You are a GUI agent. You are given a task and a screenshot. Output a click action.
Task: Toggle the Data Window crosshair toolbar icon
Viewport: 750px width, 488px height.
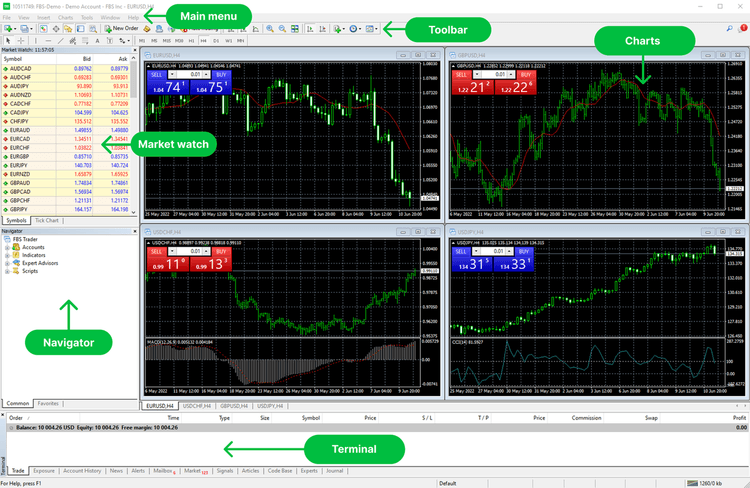56,29
